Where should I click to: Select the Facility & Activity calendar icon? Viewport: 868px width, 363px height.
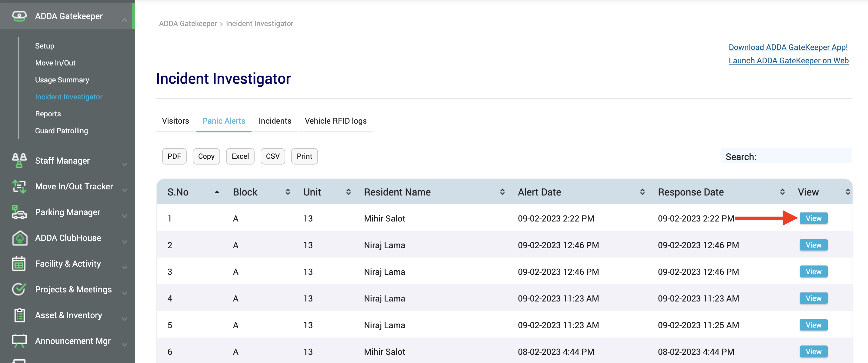[x=19, y=264]
